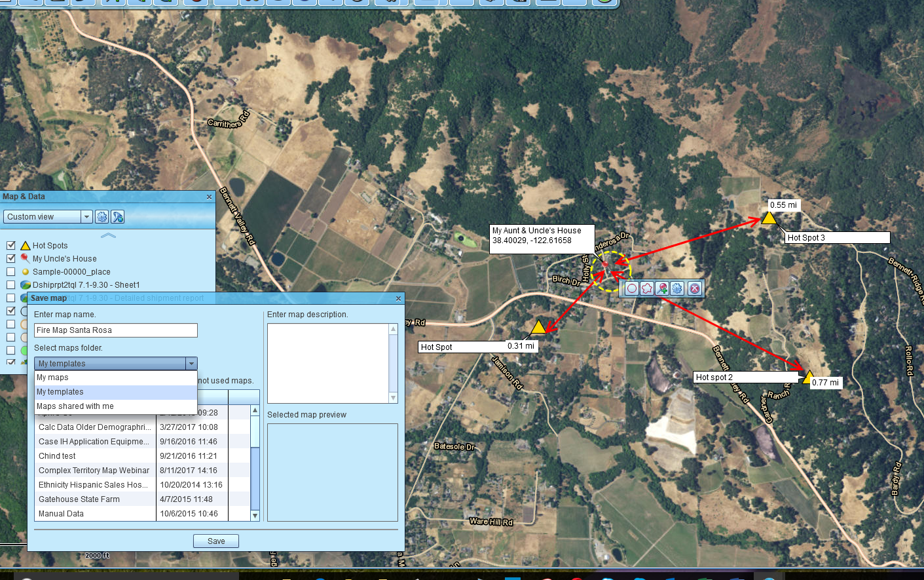Screen dimensions: 924x580
Task: Open the Map & Data settings gear
Action: pos(102,217)
